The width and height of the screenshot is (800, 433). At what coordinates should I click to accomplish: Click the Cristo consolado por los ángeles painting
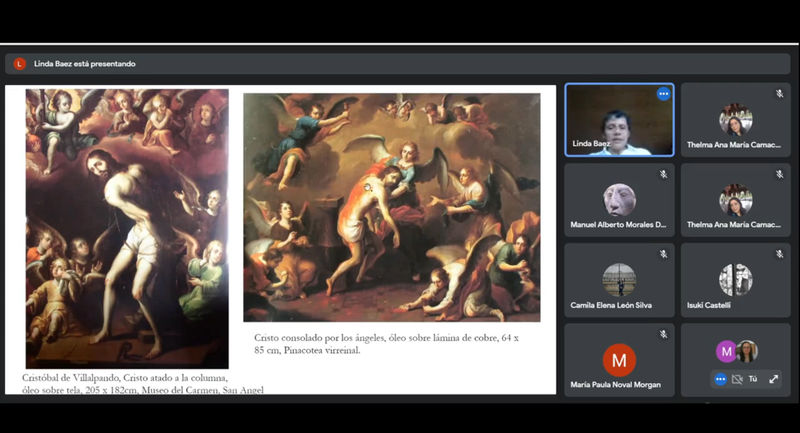[391, 207]
